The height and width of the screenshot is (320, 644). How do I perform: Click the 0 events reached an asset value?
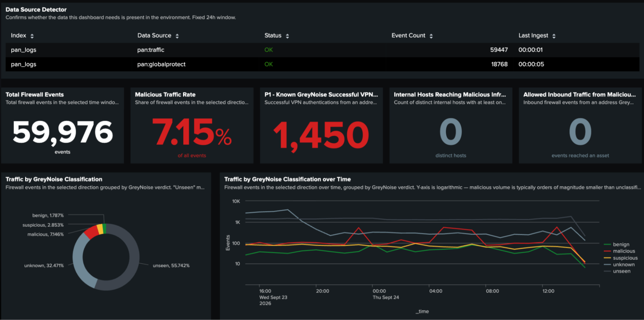pyautogui.click(x=580, y=132)
